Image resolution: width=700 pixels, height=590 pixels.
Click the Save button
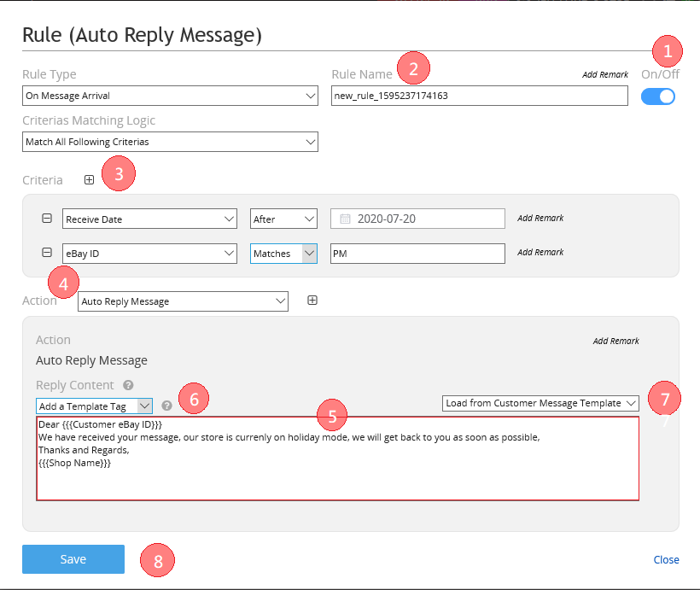tap(73, 559)
